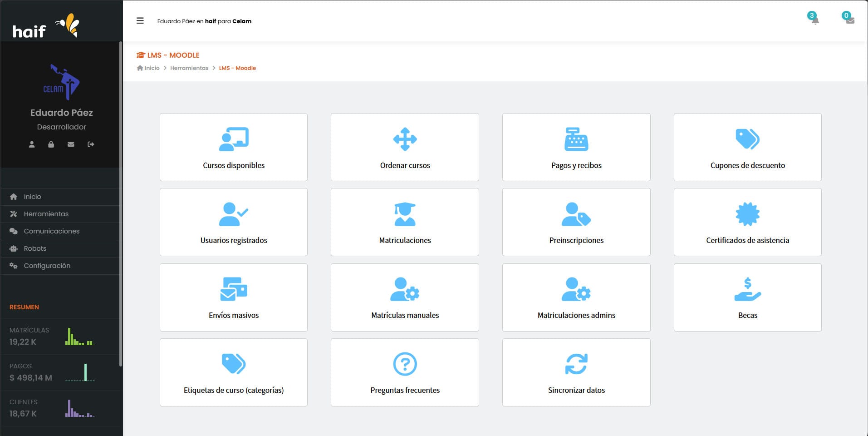Click the lock icon in sidebar profile
The height and width of the screenshot is (436, 868).
point(51,144)
